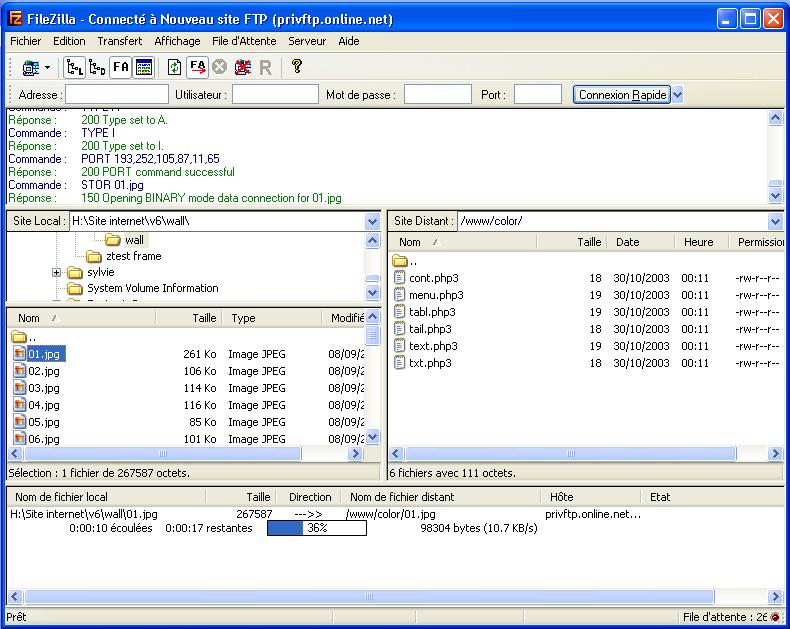Select the 06.jpg file icon
790x629 pixels.
(19, 438)
